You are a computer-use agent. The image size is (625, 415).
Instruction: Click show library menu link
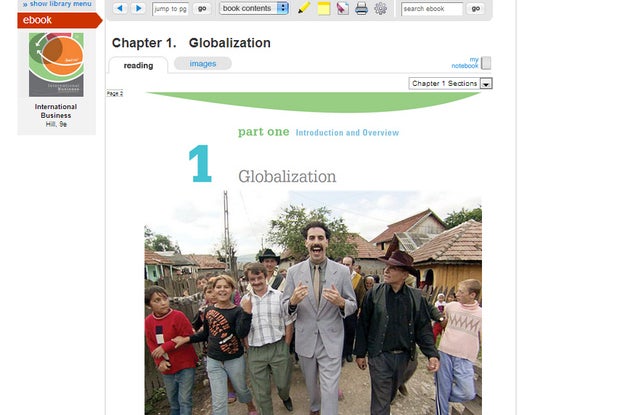56,4
